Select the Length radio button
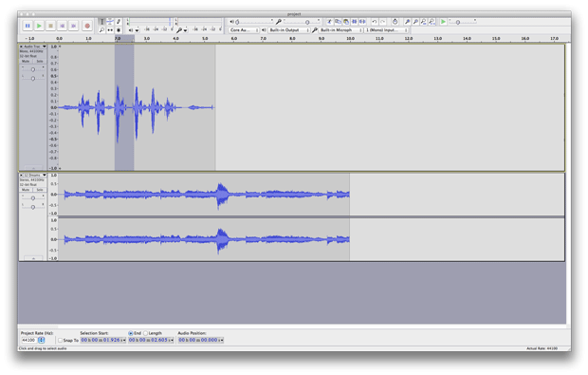 [x=145, y=333]
